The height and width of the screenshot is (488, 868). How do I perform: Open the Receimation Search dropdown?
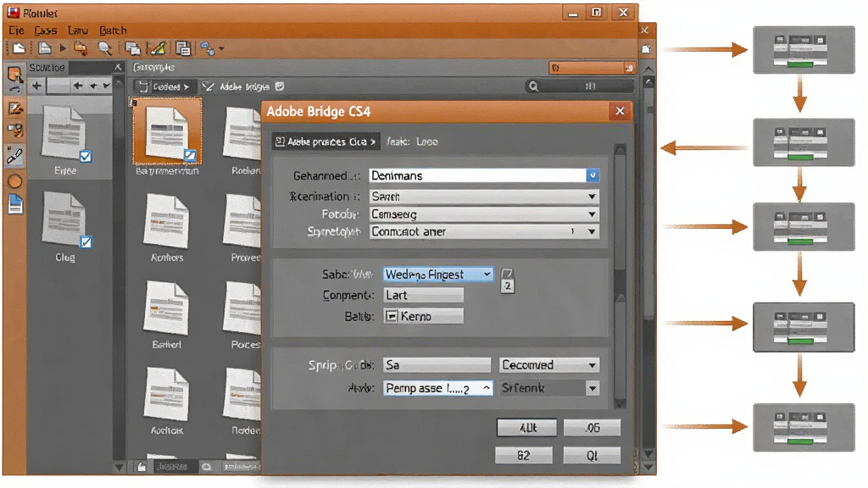point(592,197)
